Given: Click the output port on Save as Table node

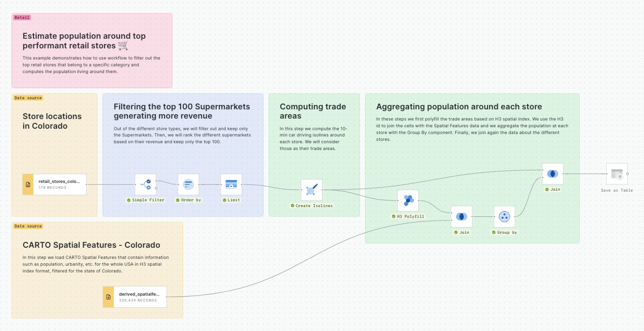Looking at the screenshot, I should coord(628,174).
